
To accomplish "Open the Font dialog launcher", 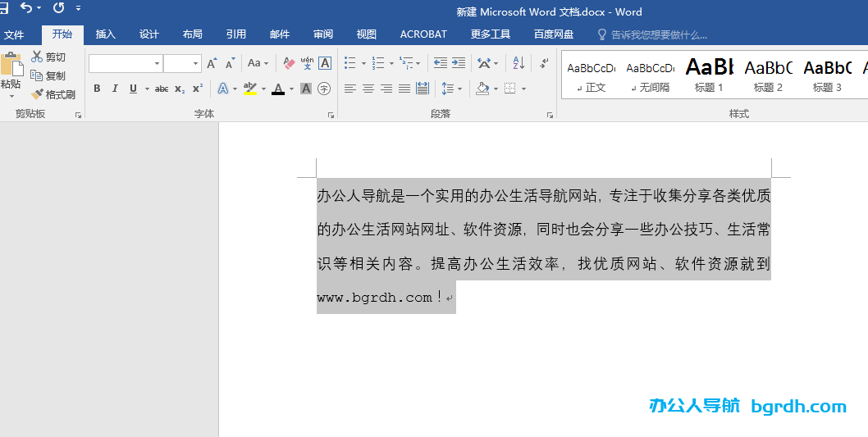I will (331, 115).
